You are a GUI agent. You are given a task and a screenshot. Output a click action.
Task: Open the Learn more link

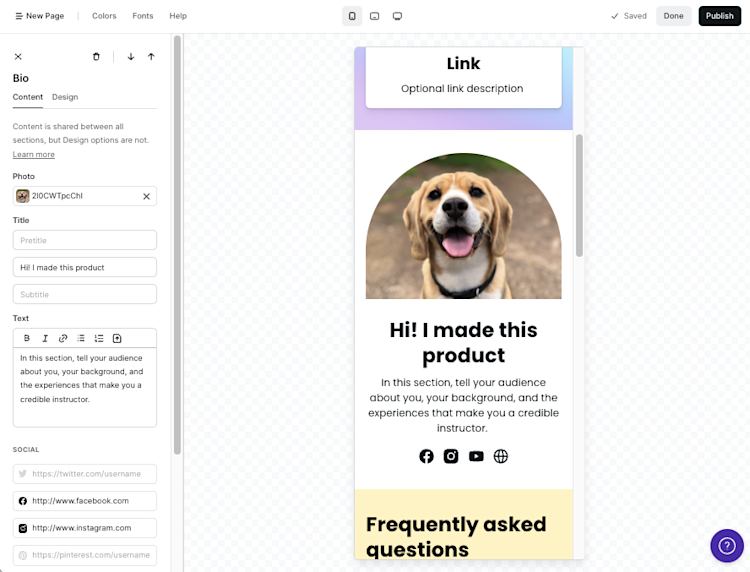[x=33, y=154]
